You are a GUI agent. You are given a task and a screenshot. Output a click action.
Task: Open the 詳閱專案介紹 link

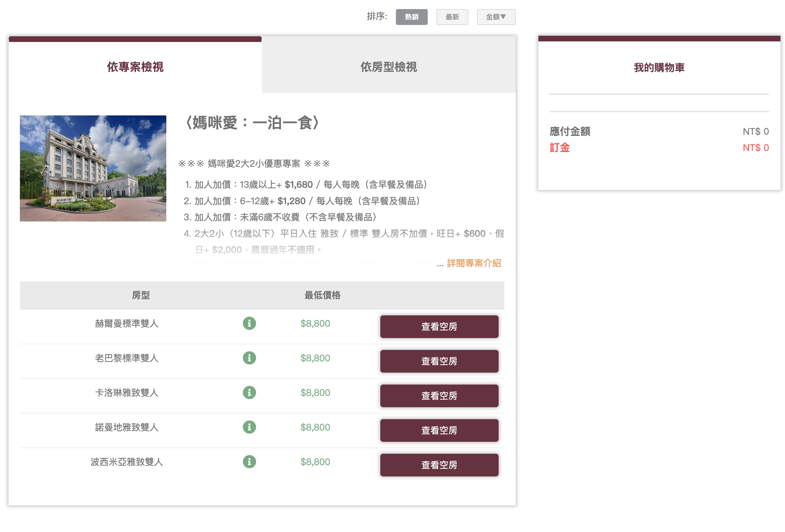point(473,264)
